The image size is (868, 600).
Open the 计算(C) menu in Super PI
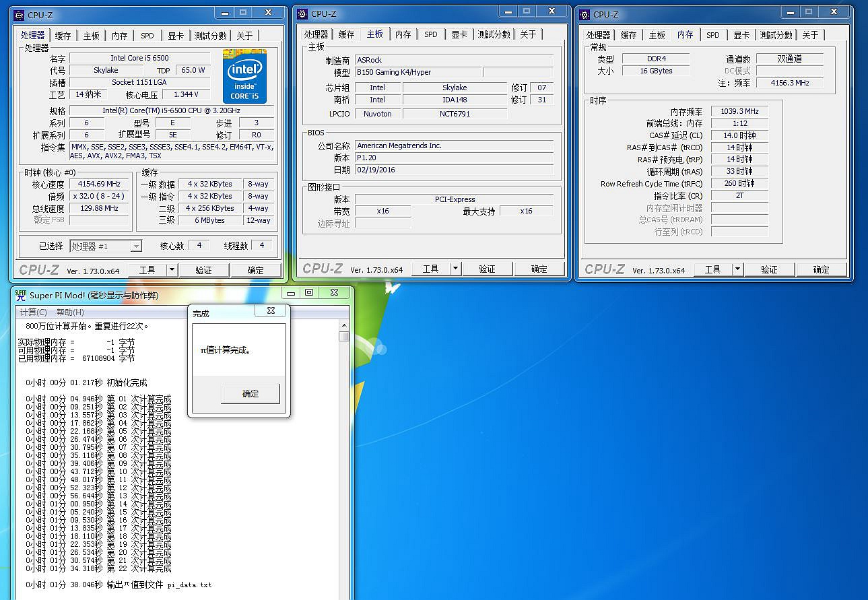click(x=34, y=312)
